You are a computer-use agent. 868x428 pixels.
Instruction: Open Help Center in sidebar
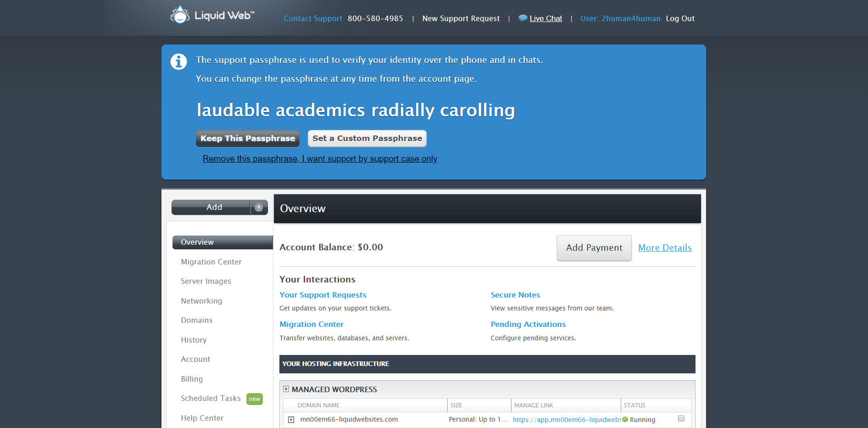coord(202,418)
